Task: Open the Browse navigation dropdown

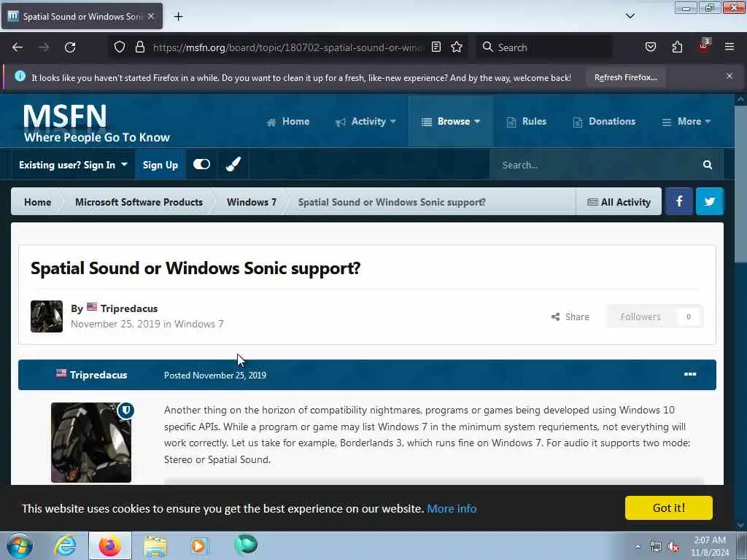Action: pos(451,122)
